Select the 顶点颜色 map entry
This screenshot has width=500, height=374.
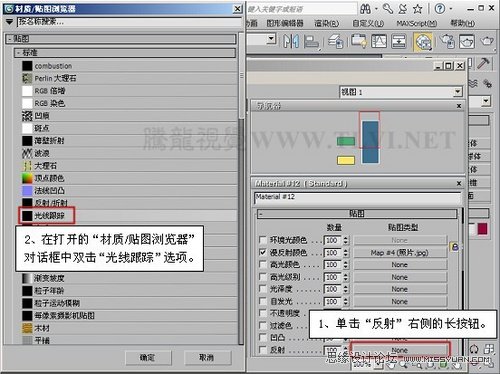(128, 178)
